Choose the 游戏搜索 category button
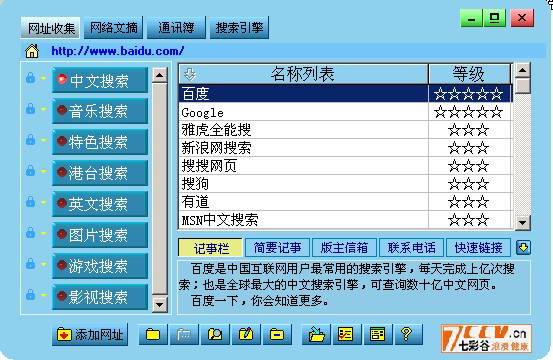Viewport: 553px width, 360px height. [100, 266]
